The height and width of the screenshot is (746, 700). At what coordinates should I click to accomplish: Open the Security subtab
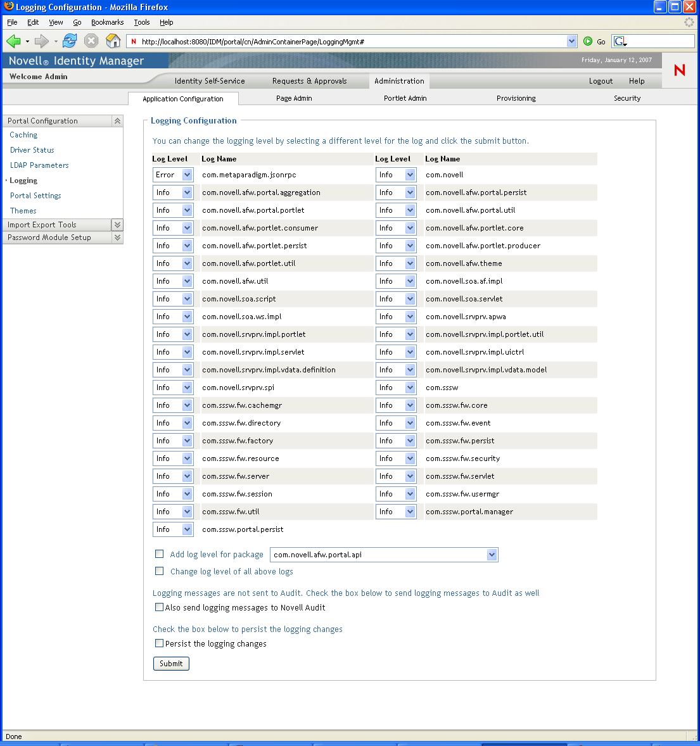click(627, 98)
